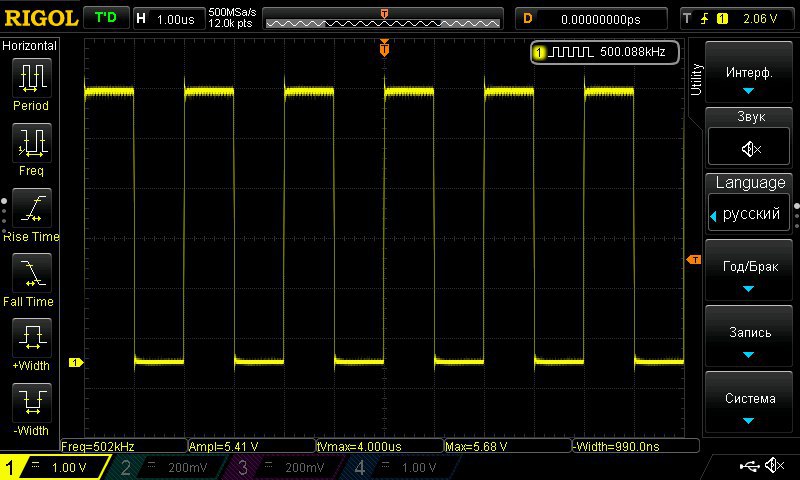
Task: Click the Utility side tab
Action: click(696, 80)
